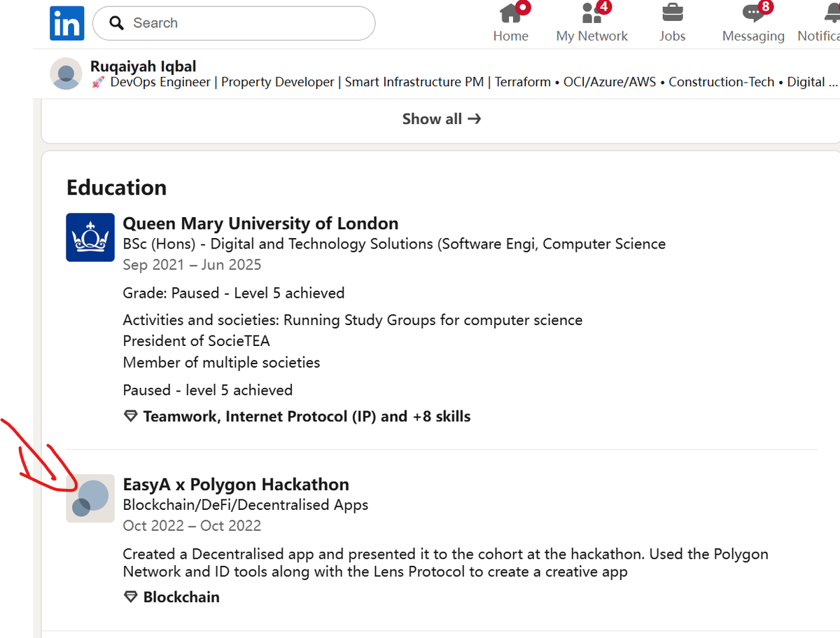
Task: Click the Ruqaiyah Iqbal name header
Action: 143,67
